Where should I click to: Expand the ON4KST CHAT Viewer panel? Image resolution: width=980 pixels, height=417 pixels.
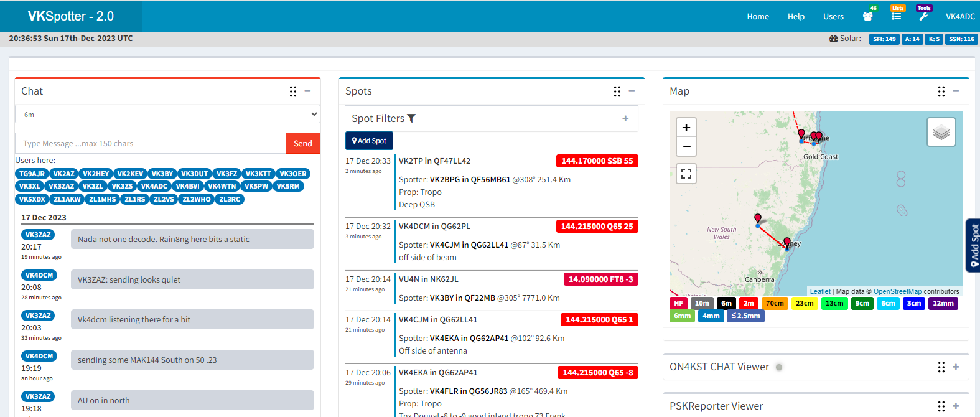pyautogui.click(x=956, y=367)
